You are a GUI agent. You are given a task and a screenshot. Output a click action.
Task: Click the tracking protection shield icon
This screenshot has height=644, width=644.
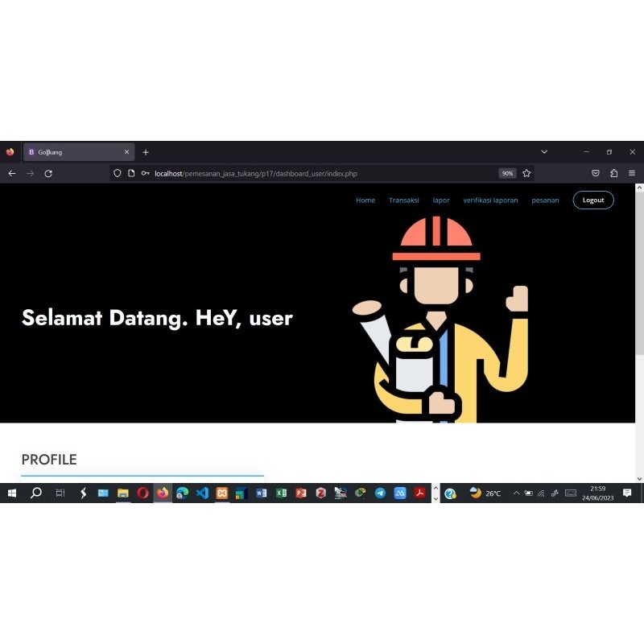pyautogui.click(x=117, y=173)
